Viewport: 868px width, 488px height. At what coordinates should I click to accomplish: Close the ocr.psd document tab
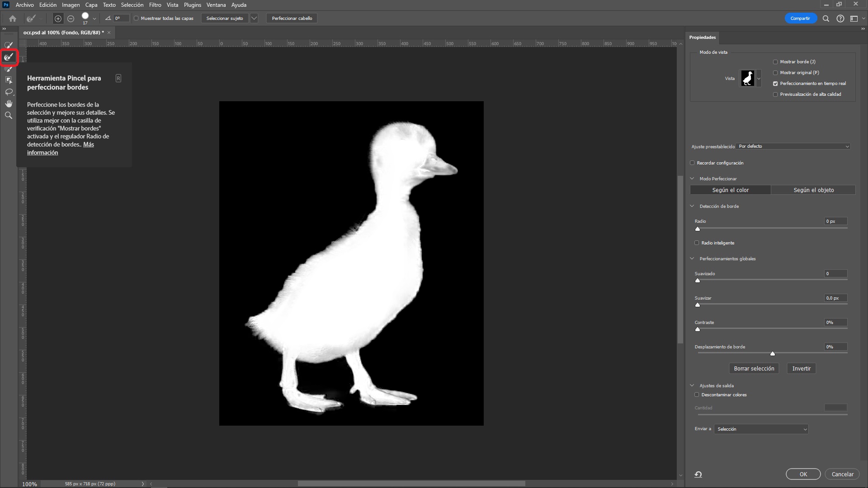click(x=109, y=33)
